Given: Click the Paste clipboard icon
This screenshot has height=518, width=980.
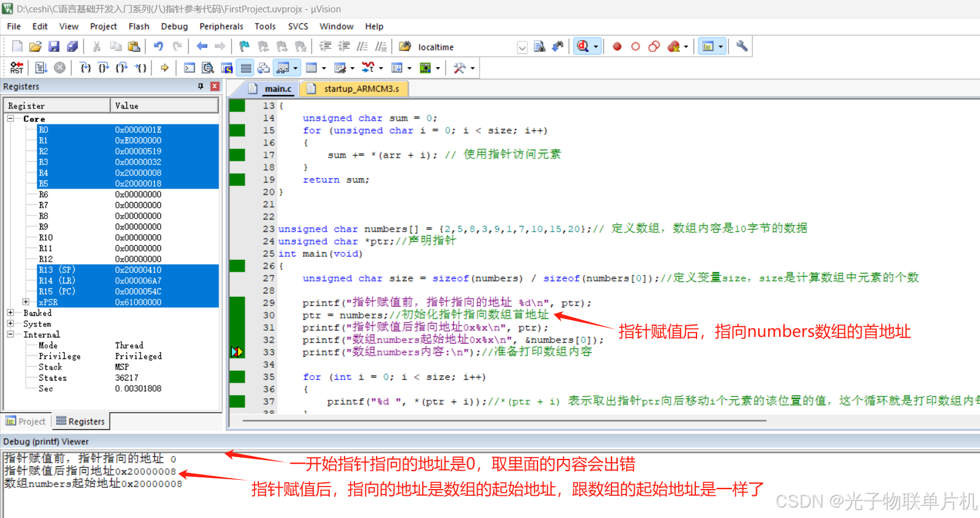Looking at the screenshot, I should coord(134,46).
